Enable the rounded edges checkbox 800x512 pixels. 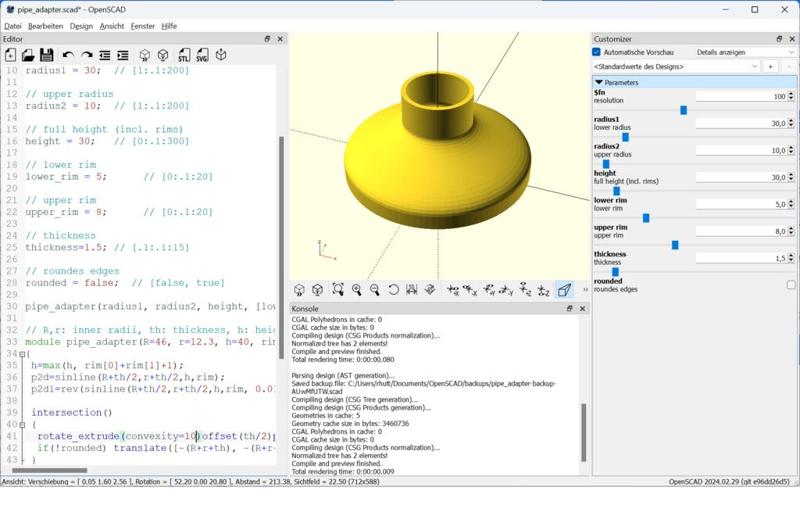(791, 285)
